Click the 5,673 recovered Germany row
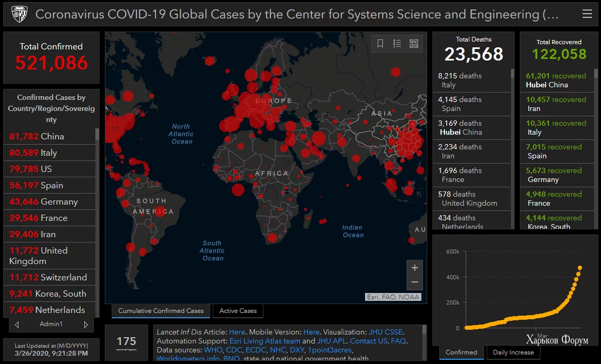This screenshot has width=601, height=364. point(557,175)
